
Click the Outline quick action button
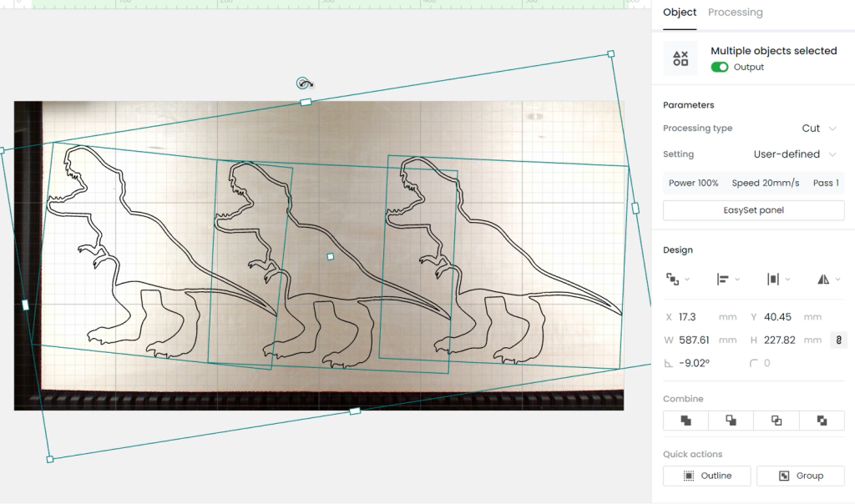(706, 476)
